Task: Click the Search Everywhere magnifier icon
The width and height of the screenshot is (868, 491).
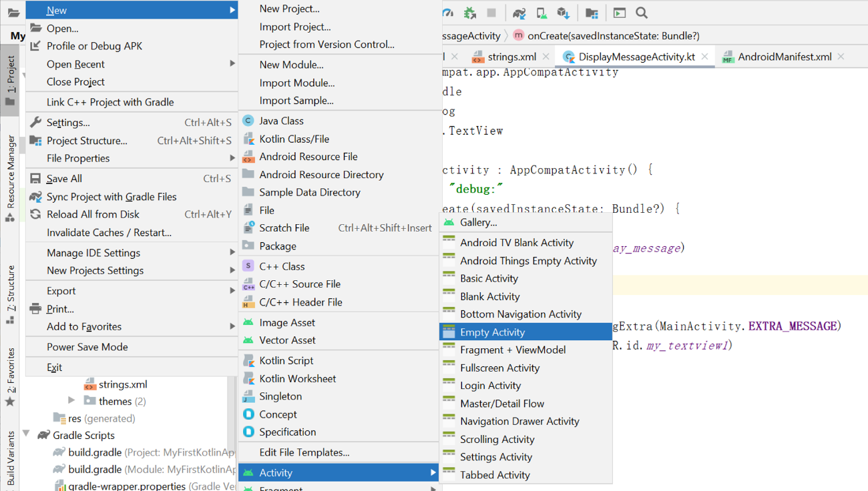Action: pyautogui.click(x=642, y=13)
